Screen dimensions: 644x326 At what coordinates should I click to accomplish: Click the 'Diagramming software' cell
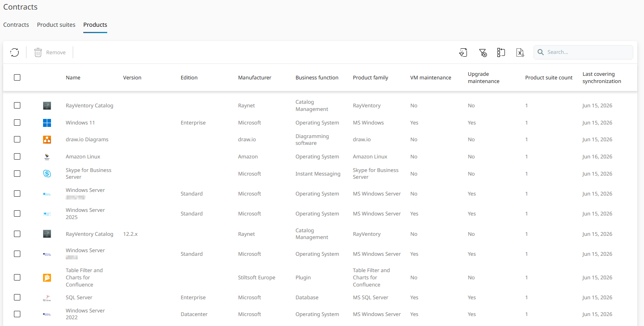(312, 140)
